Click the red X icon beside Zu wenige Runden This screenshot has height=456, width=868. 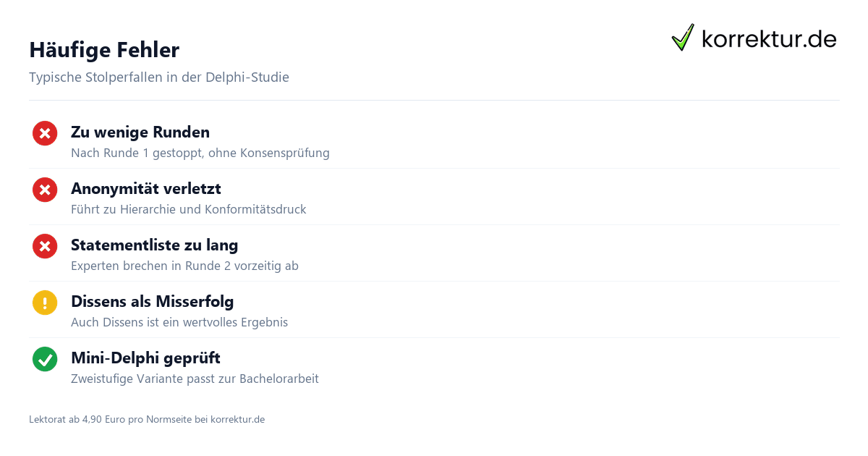click(45, 133)
